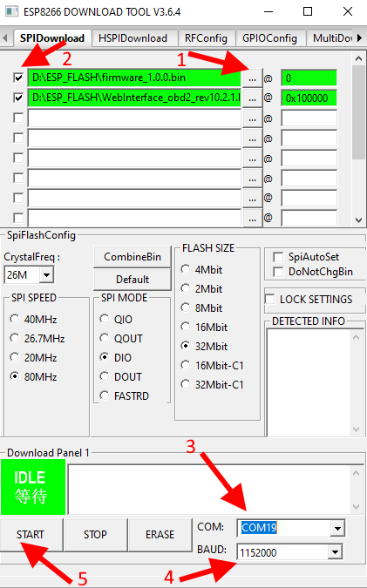Open the GPIOConfig tab
Image resolution: width=367 pixels, height=588 pixels.
tap(269, 38)
